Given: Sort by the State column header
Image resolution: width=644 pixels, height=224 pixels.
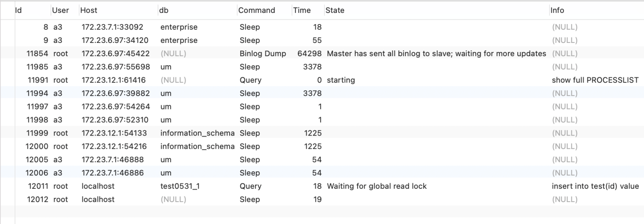Looking at the screenshot, I should coord(335,10).
